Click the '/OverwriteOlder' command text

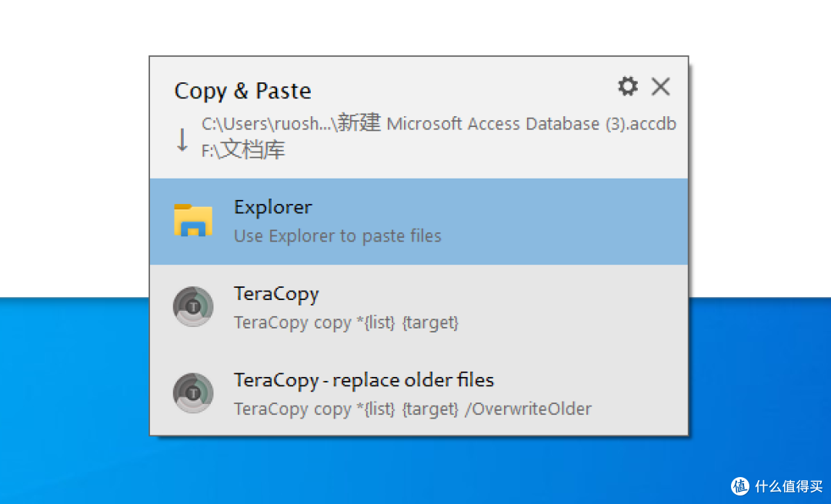pos(528,409)
